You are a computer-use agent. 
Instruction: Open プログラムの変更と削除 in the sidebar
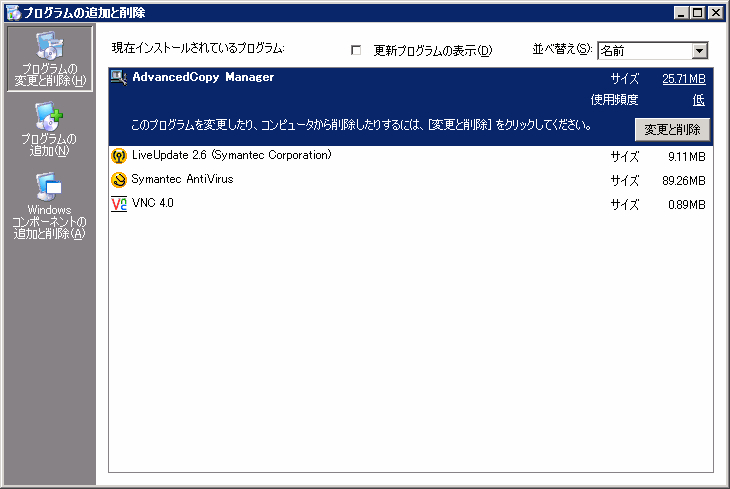pyautogui.click(x=49, y=58)
